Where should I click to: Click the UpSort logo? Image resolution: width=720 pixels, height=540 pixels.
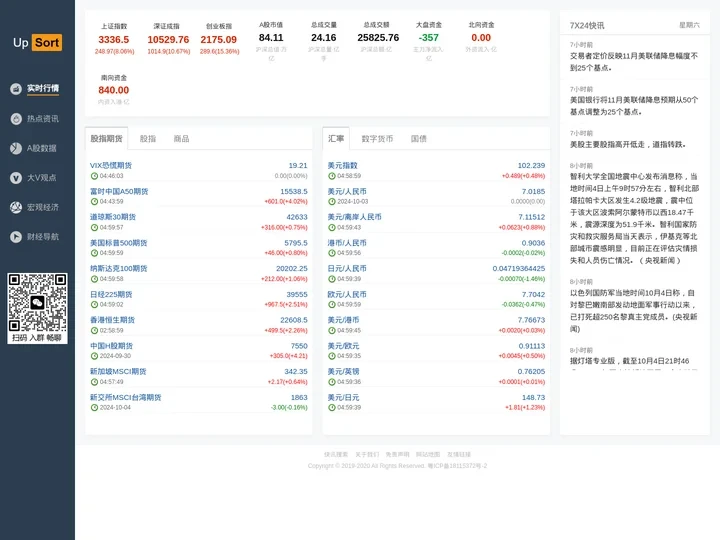(x=37, y=43)
